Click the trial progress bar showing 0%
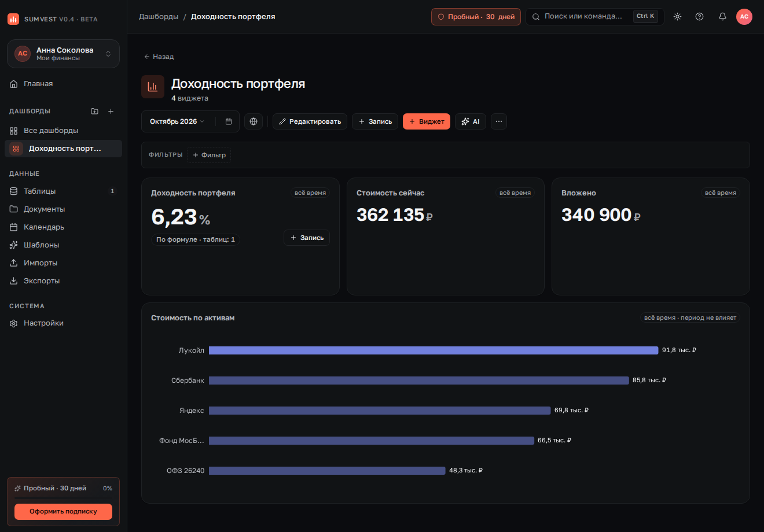 (63, 498)
